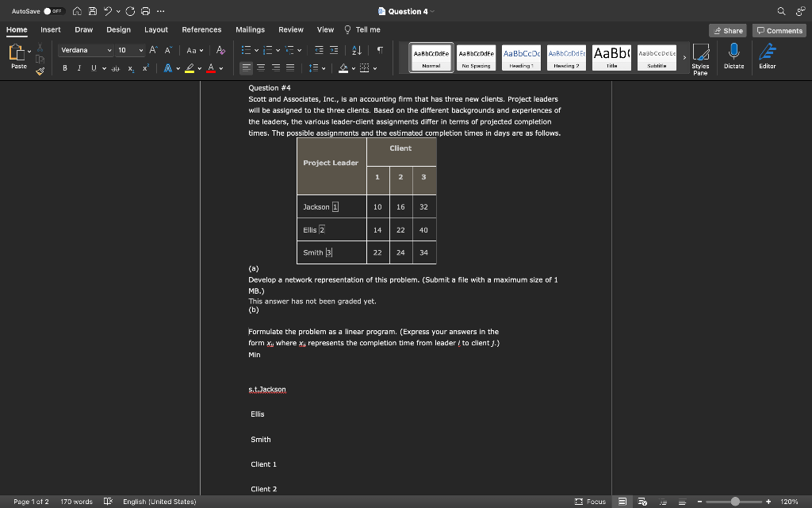The width and height of the screenshot is (812, 508).
Task: Open the References ribbon tab
Action: [x=201, y=29]
